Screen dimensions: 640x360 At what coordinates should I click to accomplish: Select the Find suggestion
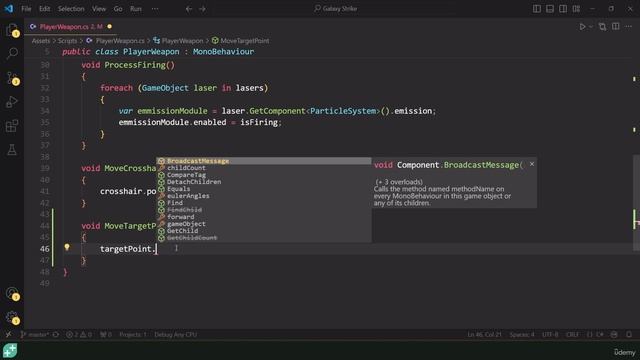pos(264,203)
